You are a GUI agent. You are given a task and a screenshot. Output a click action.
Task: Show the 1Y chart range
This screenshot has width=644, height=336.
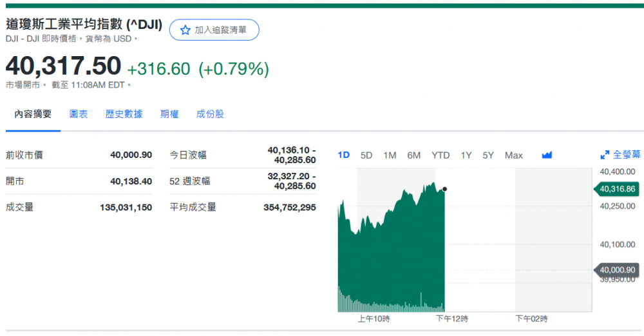pyautogui.click(x=466, y=155)
